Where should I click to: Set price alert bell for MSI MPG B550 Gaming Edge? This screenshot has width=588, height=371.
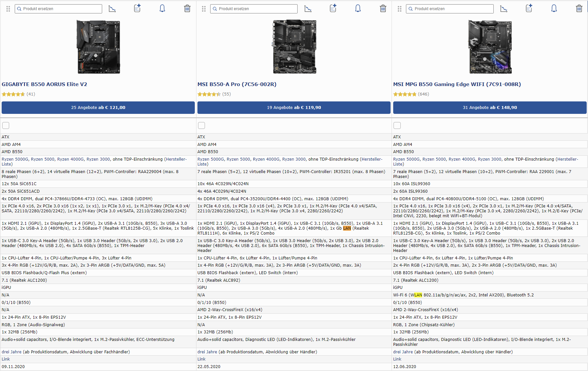(x=554, y=8)
